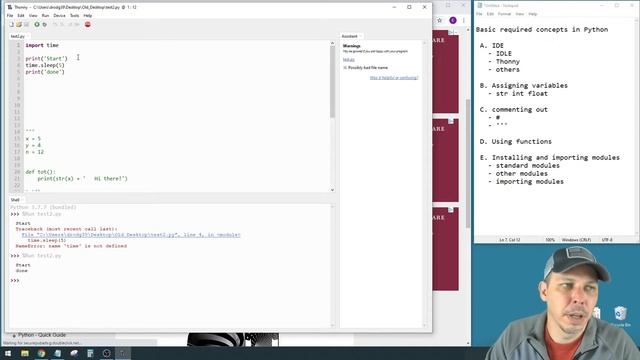The height and width of the screenshot is (360, 640).
Task: Click Thonny icon in taskbar
Action: (x=123, y=353)
